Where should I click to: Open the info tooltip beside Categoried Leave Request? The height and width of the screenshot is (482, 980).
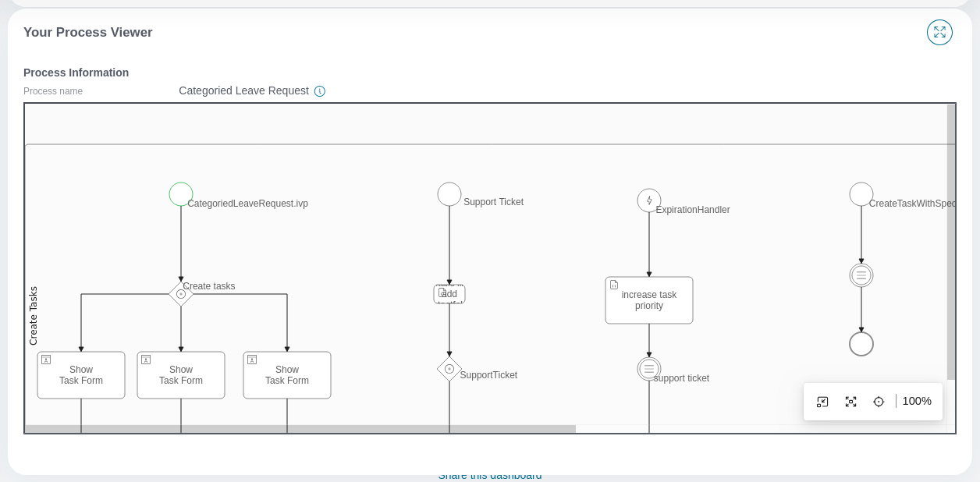[x=320, y=91]
